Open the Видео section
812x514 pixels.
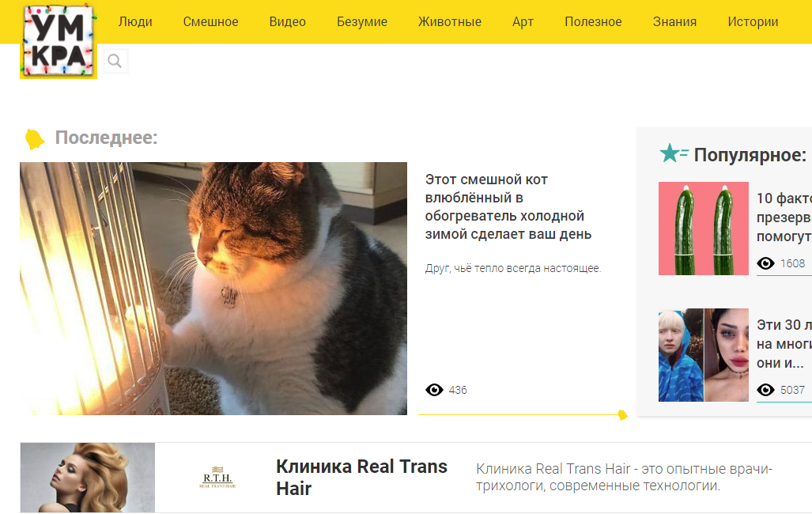pos(288,22)
